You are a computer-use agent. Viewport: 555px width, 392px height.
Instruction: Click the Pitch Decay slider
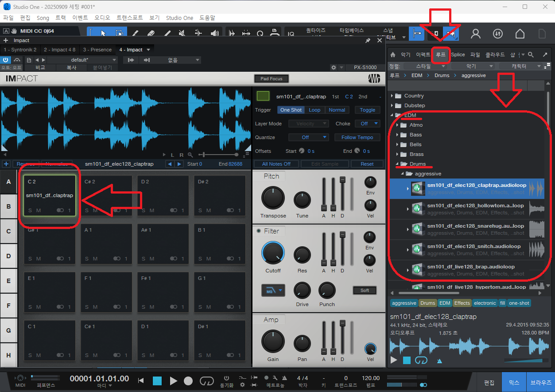click(342, 194)
